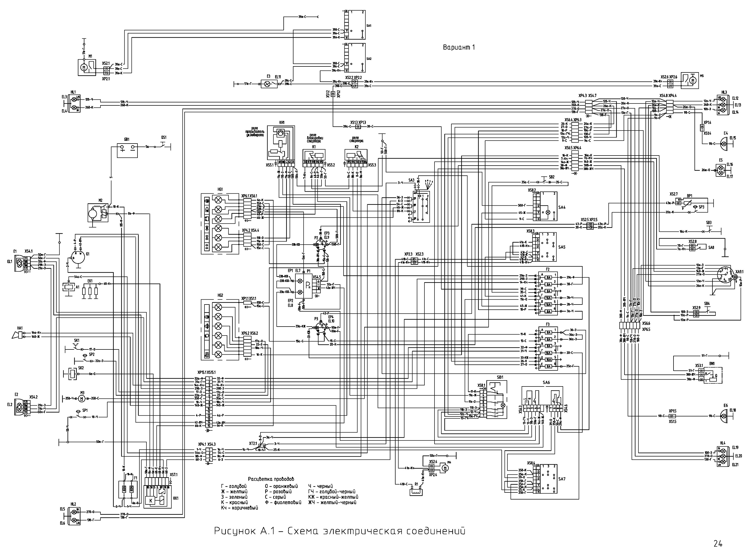Click the BN1 sensor block symbol
This screenshot has width=756, height=548.
(713, 376)
